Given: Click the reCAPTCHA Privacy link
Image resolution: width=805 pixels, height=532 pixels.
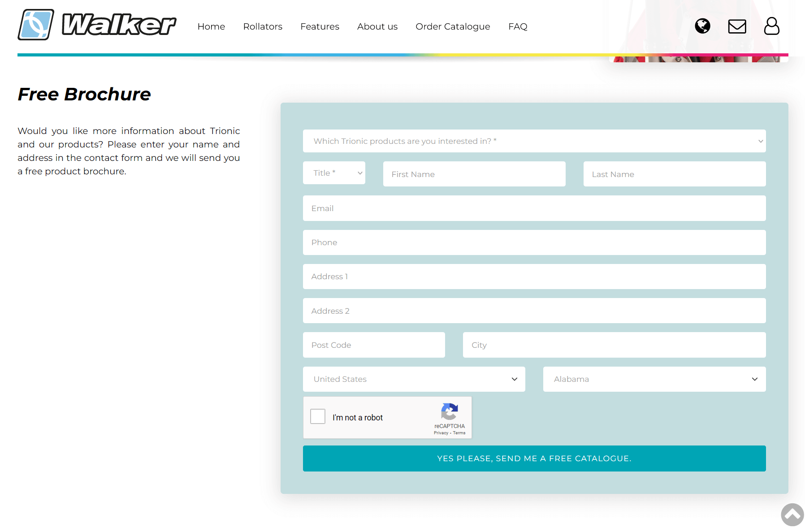Looking at the screenshot, I should tap(441, 433).
